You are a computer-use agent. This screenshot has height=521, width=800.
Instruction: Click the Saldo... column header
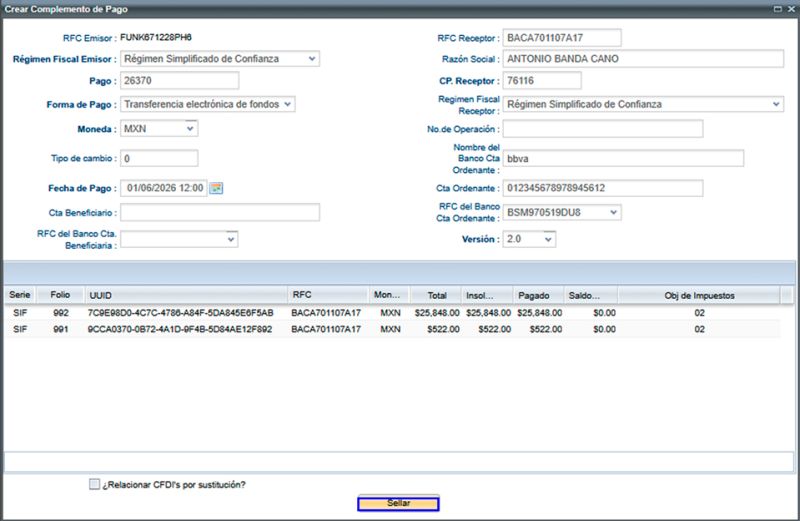click(x=591, y=295)
